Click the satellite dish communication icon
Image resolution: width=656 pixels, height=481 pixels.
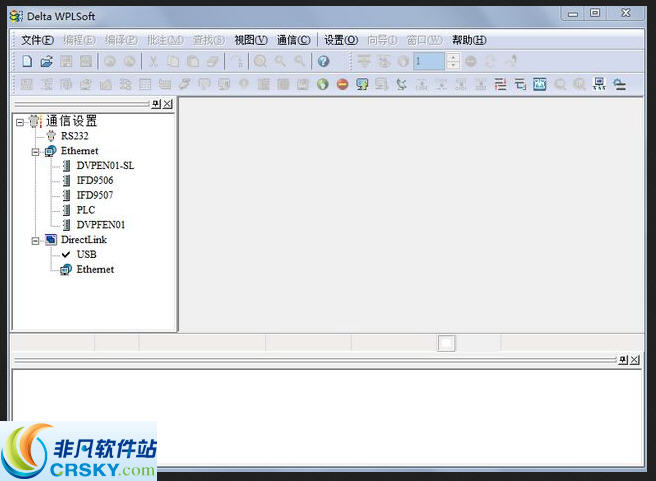click(401, 84)
